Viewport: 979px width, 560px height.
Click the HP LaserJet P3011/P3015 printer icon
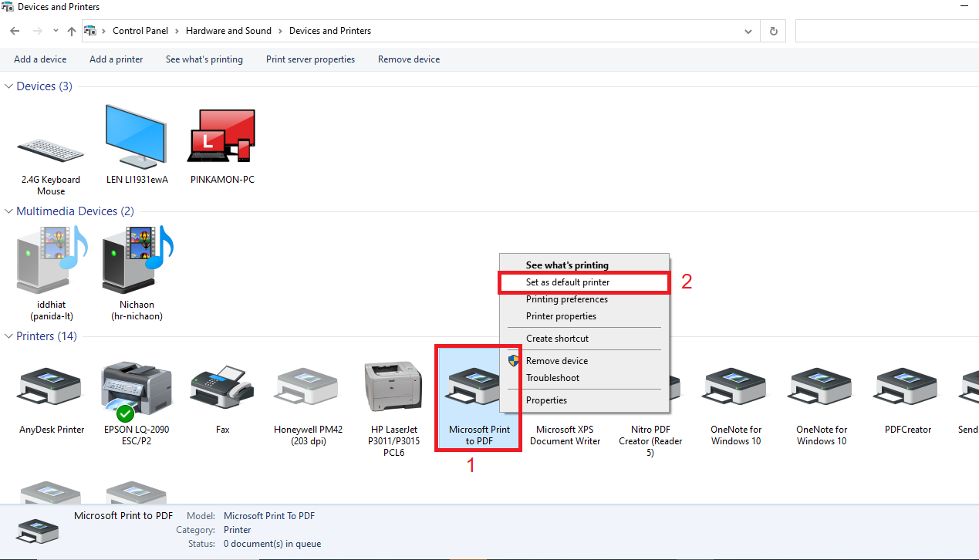393,387
